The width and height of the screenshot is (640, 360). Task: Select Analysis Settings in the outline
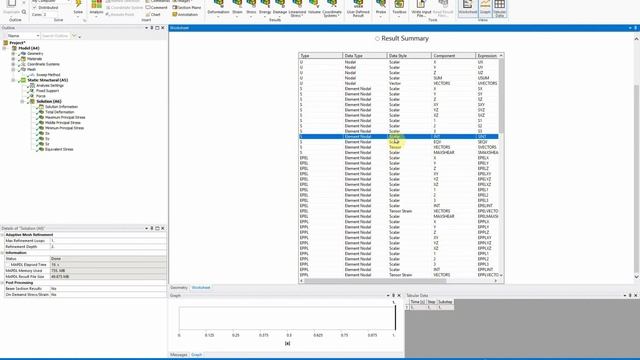(x=50, y=85)
